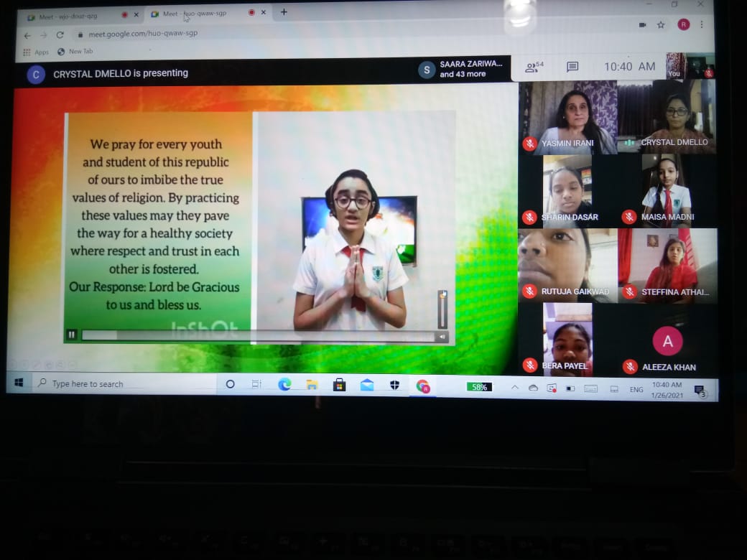Screen dimensions: 747x560
Task: Open Microsoft Store from taskbar
Action: [339, 385]
